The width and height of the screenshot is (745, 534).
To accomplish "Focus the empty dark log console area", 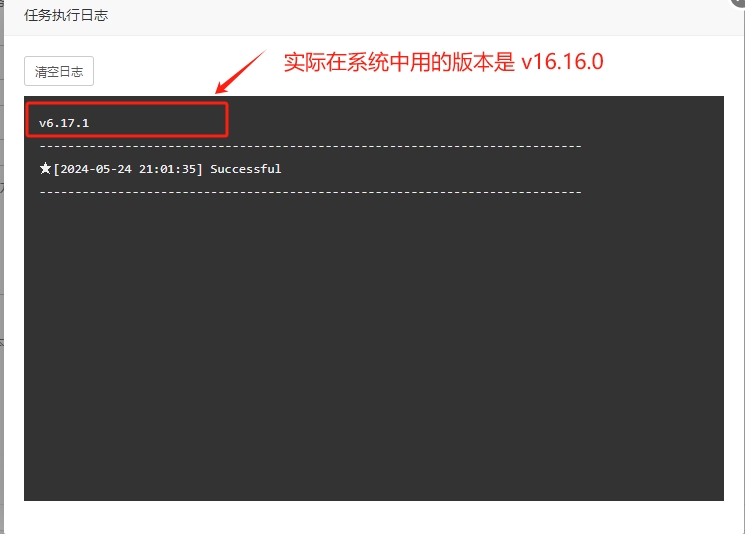I will 374,347.
